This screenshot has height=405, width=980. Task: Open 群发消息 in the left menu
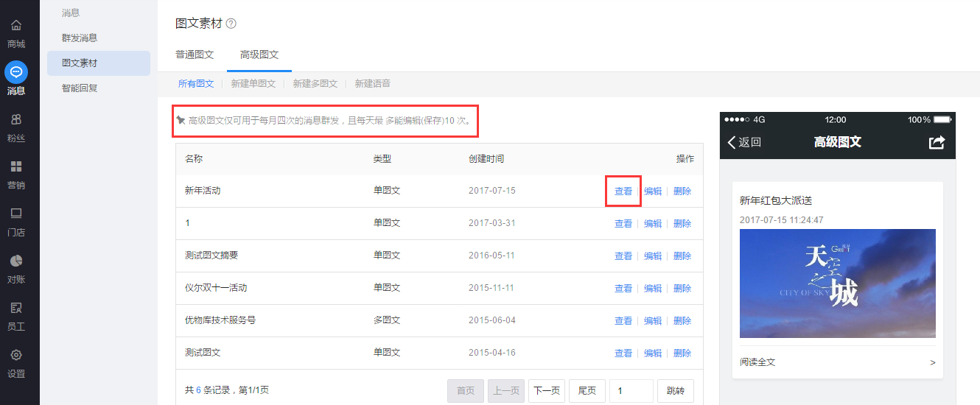[80, 38]
